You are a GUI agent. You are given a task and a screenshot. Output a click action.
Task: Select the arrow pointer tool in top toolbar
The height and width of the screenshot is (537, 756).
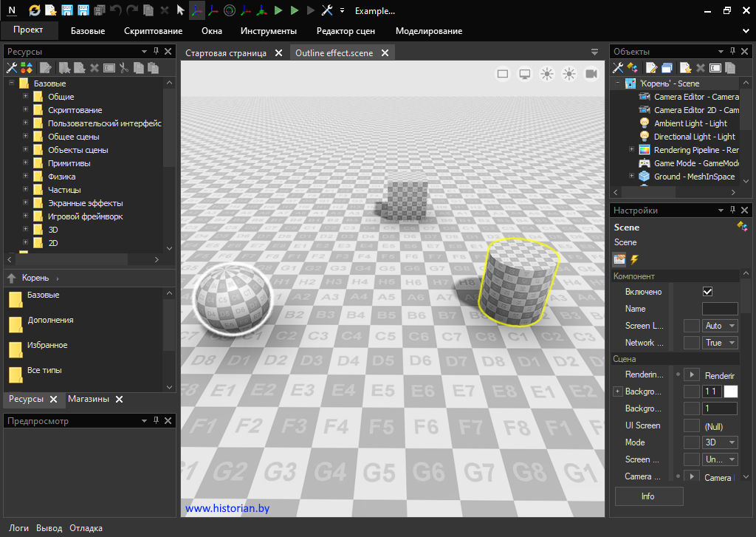pos(181,11)
